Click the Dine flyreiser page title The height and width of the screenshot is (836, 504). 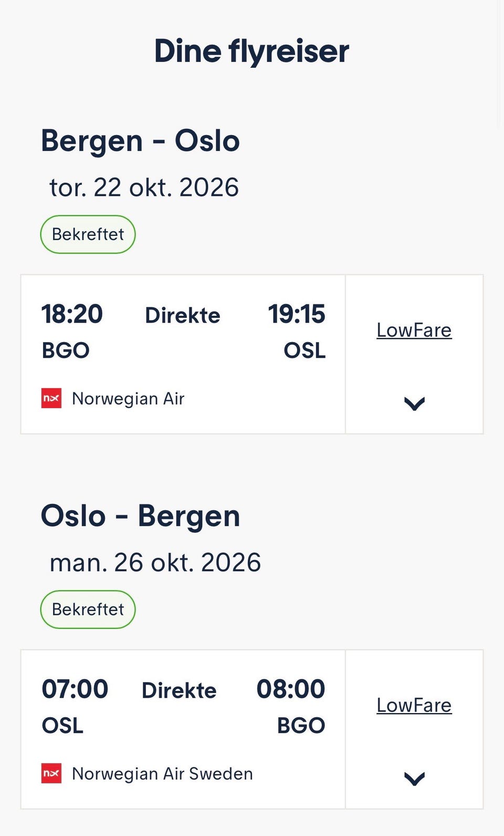coord(251,51)
